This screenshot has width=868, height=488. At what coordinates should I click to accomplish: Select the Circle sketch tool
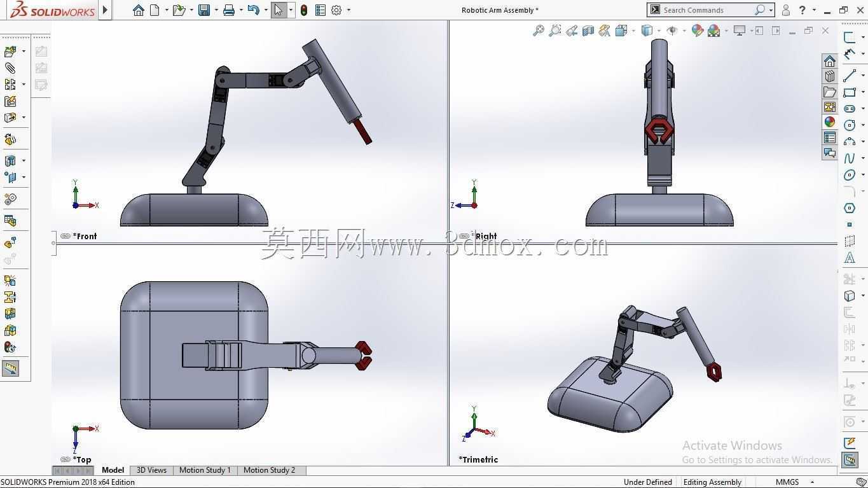point(850,125)
